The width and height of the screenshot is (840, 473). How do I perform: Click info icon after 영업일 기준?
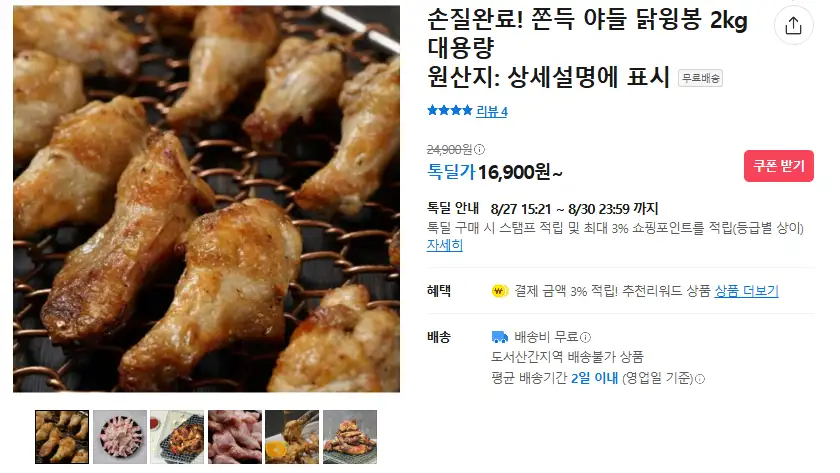(x=700, y=379)
